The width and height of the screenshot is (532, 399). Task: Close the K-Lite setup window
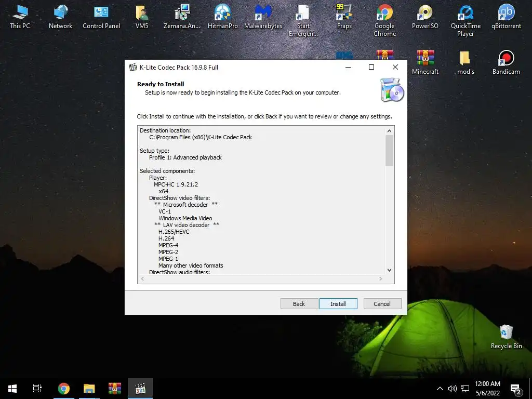coord(395,67)
